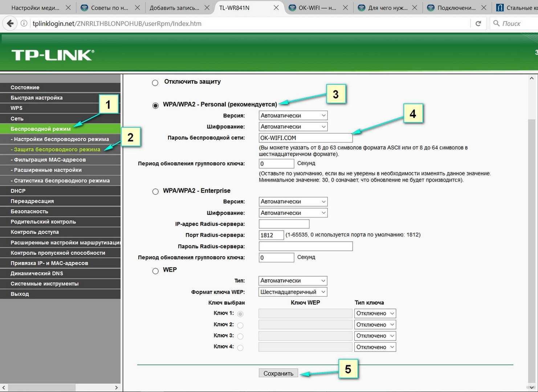
Task: Switch to 'Для чего нуж...' browser tab
Action: click(x=387, y=8)
